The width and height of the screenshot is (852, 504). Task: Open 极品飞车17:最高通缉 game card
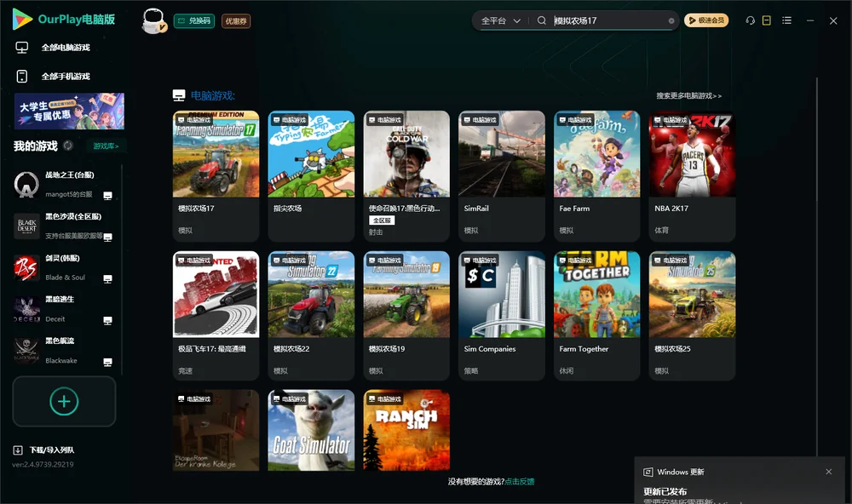point(216,316)
